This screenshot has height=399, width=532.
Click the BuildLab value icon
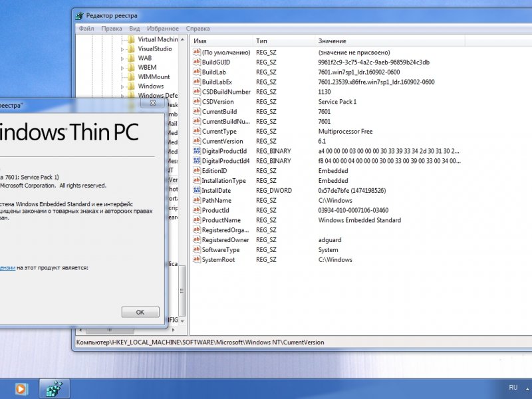point(197,72)
